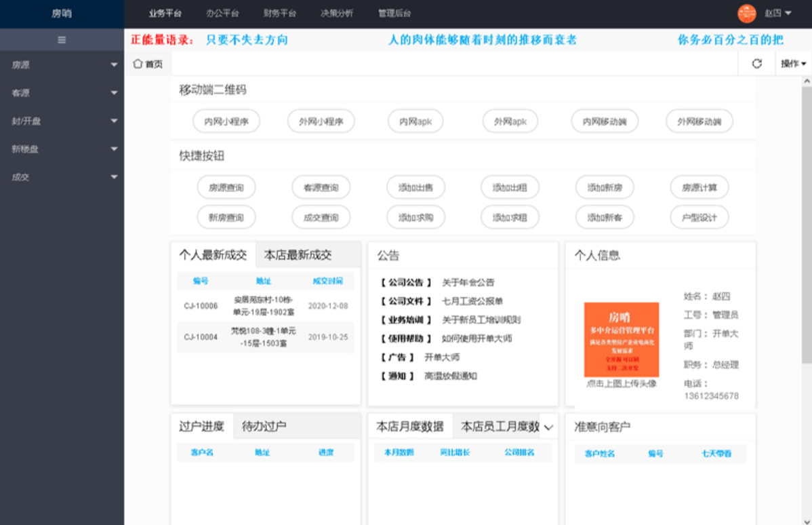Switch to 财务平台 in top navigation
This screenshot has height=525, width=812.
[280, 14]
